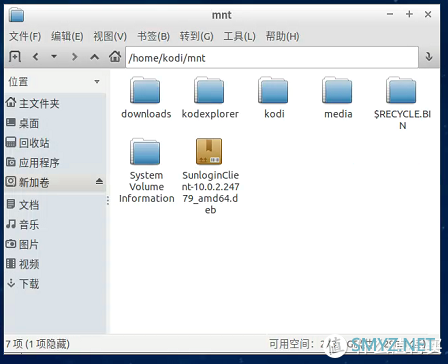This screenshot has height=364, width=448.
Task: Select the media folder icon
Action: point(337,90)
